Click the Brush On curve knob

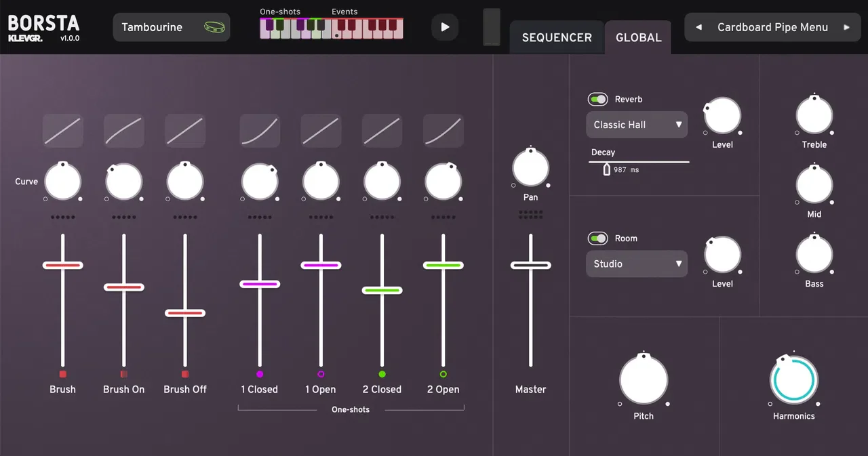[124, 181]
